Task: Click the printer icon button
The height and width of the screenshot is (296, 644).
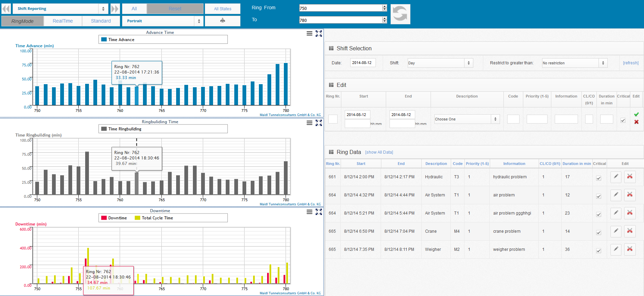Action: pyautogui.click(x=222, y=21)
